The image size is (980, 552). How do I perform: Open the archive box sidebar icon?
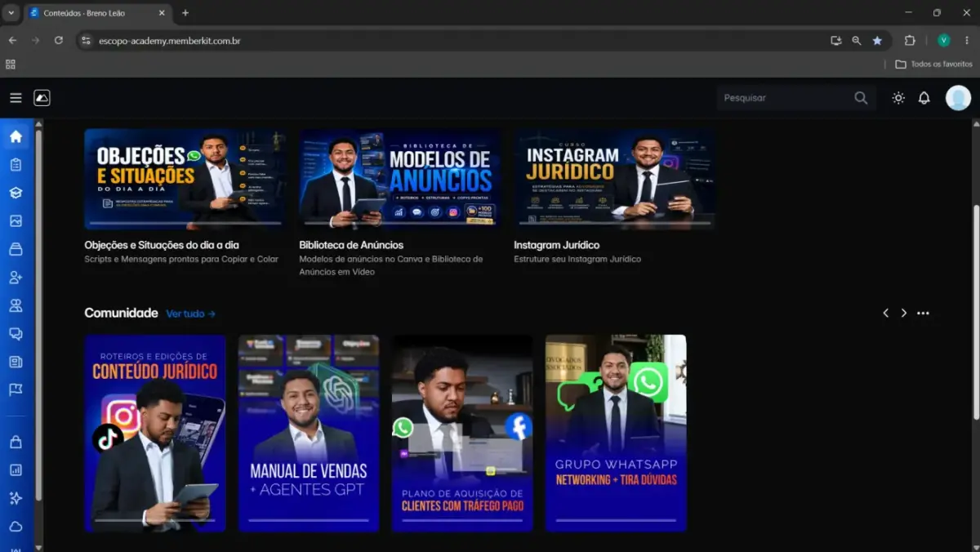pos(16,249)
